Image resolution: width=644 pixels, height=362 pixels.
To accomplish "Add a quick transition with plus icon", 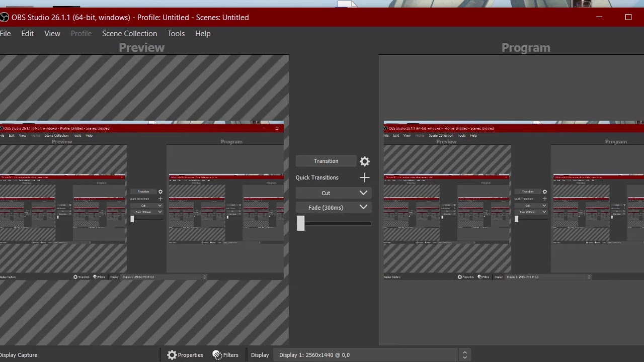I will click(365, 177).
